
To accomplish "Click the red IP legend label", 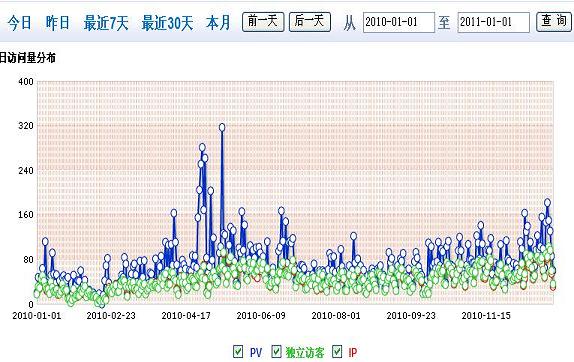I will coord(353,352).
